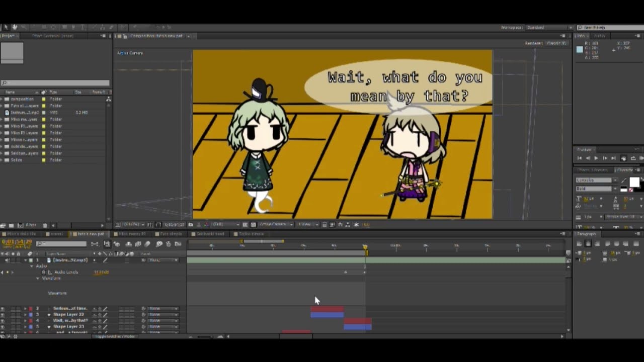Select the Horizontal Type tool
644x362 pixels.
point(83,27)
